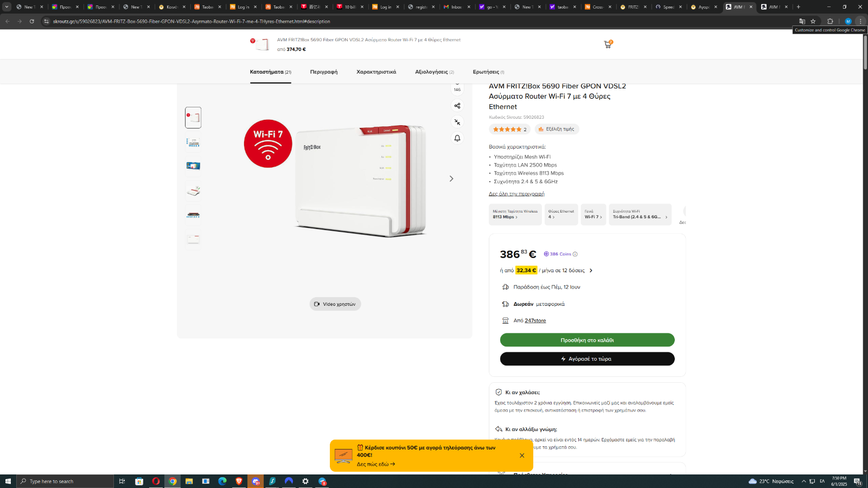Image resolution: width=868 pixels, height=488 pixels.
Task: Click text Υποστηρίζει Mesh Wi-Fi
Action: [522, 157]
